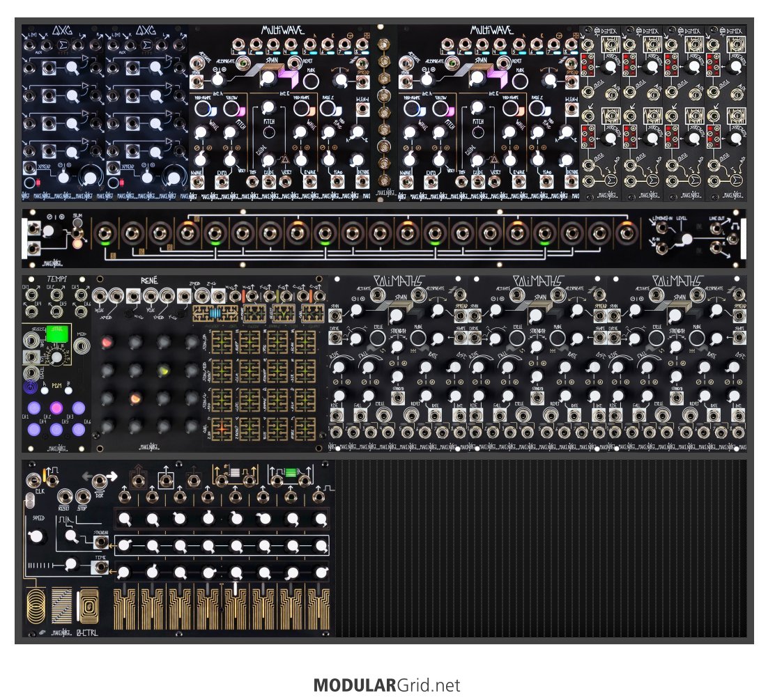Screen dimensions: 775x700
Task: Tap the 0-CTRL striped diagonal touch plate
Action: pos(61,605)
